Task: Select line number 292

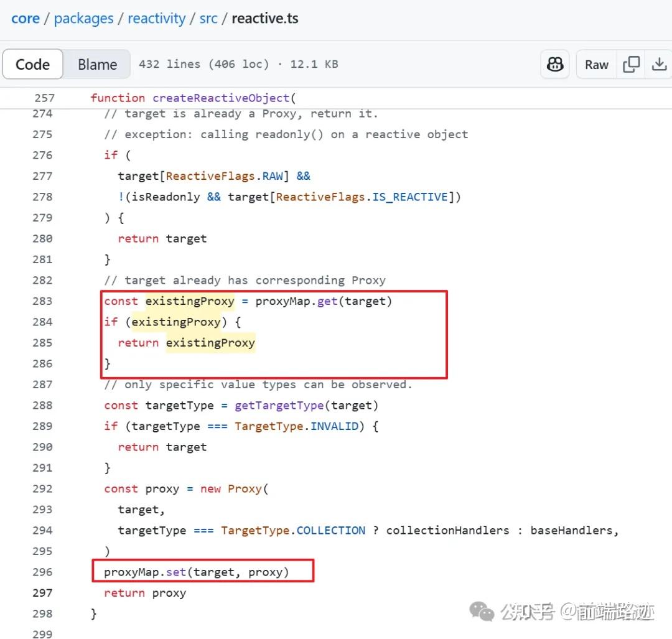Action: click(x=42, y=488)
